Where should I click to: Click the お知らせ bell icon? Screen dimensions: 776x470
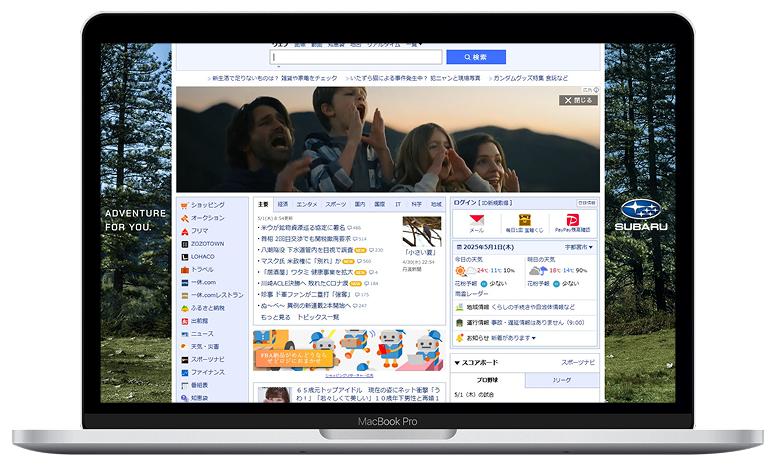pyautogui.click(x=458, y=338)
